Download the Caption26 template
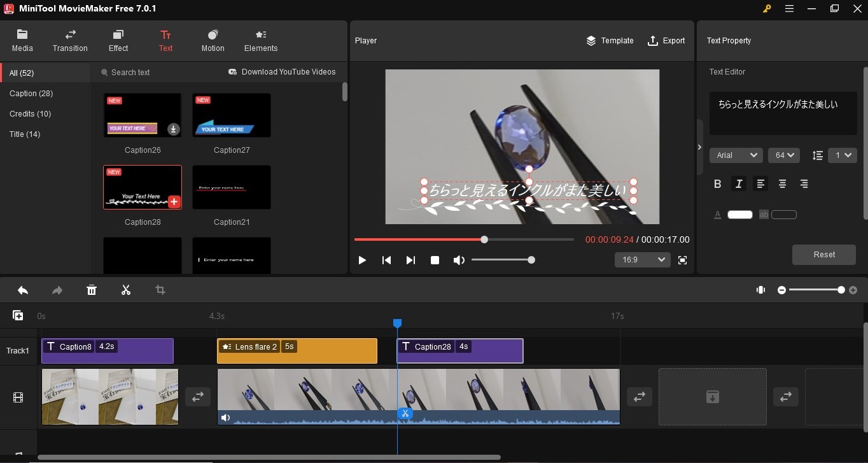 (x=173, y=129)
